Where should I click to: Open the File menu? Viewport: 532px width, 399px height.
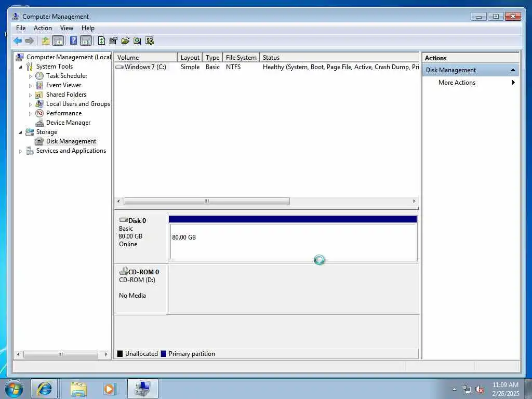(21, 28)
